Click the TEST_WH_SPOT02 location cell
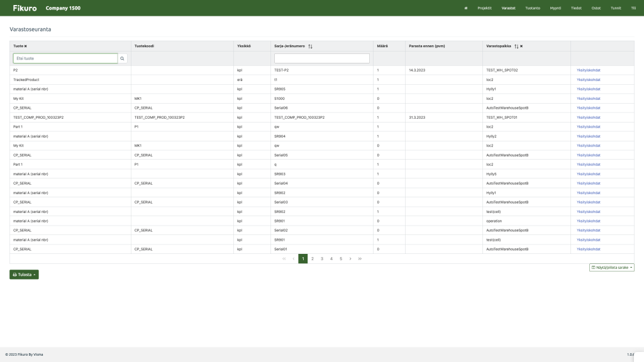644x362 pixels. [502, 70]
